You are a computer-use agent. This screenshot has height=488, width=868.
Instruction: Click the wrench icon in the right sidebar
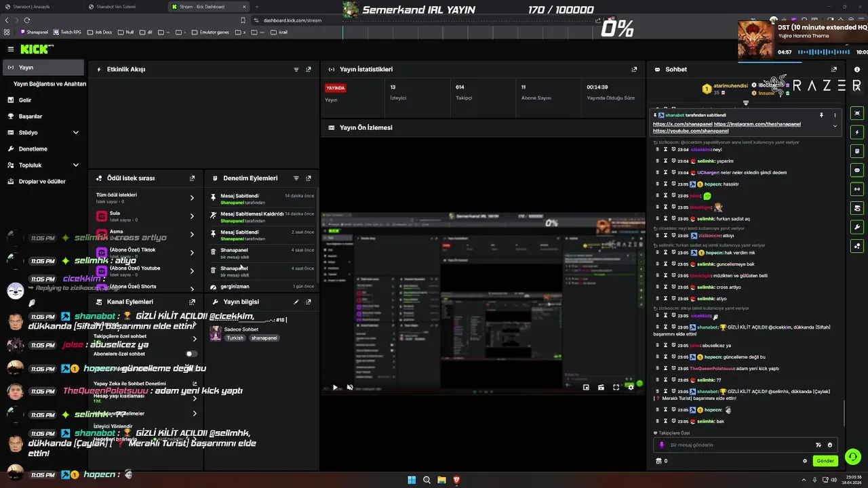(857, 227)
